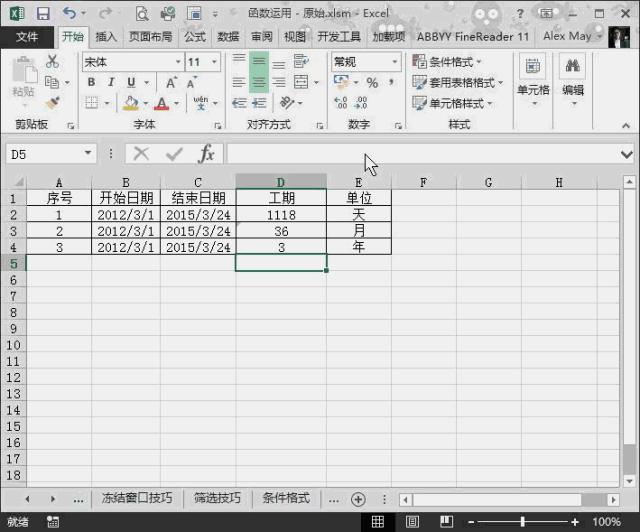Open the font name 宋体 dropdown
This screenshot has width=640, height=532.
coord(178,62)
